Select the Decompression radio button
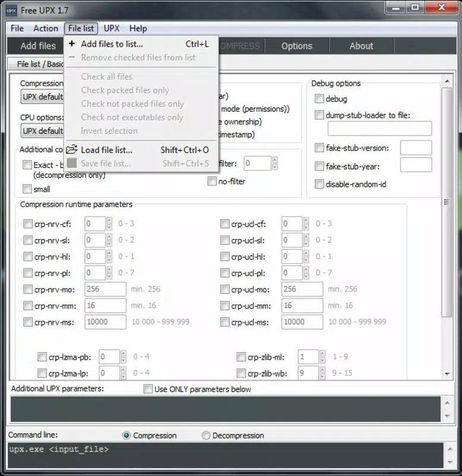Screen dimensions: 462x476 click(x=206, y=436)
